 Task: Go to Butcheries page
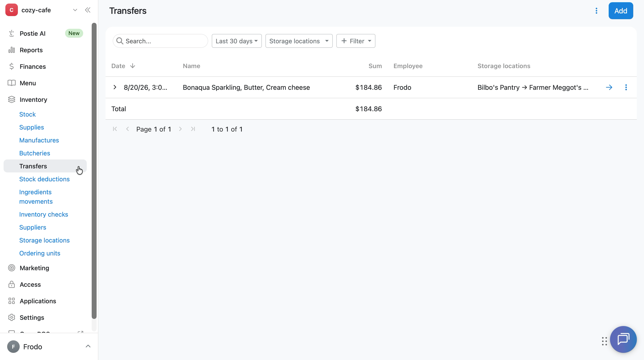(x=35, y=153)
